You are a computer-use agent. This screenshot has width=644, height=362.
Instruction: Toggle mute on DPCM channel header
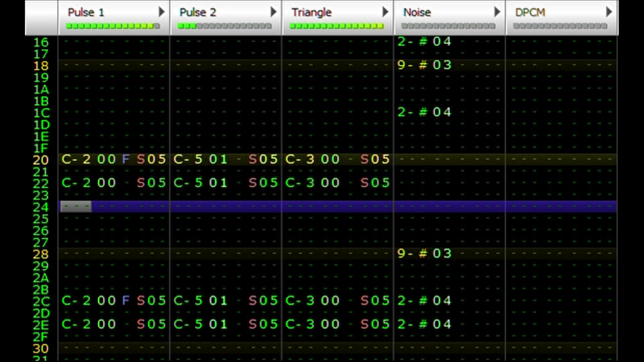pos(530,12)
